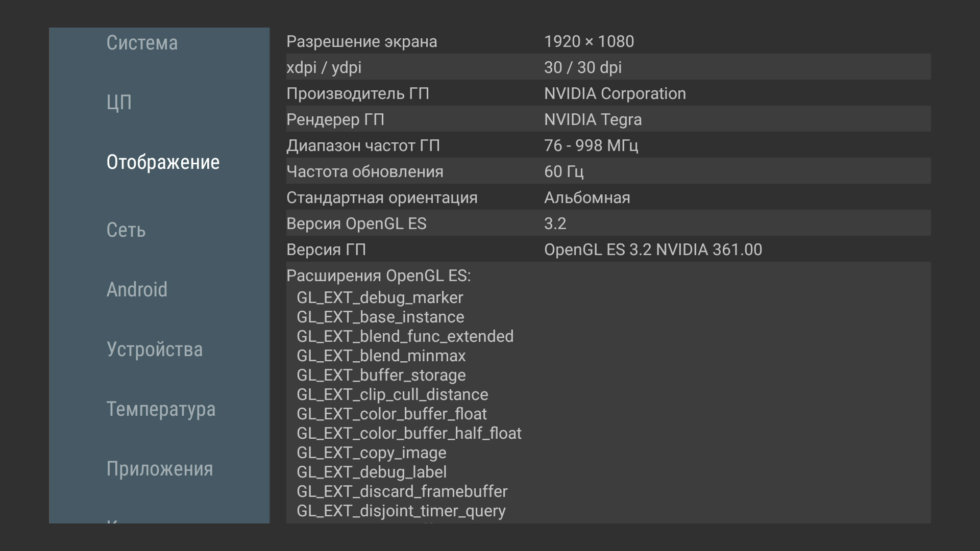Open the Устройства section
Image resolution: width=980 pixels, height=551 pixels.
155,349
